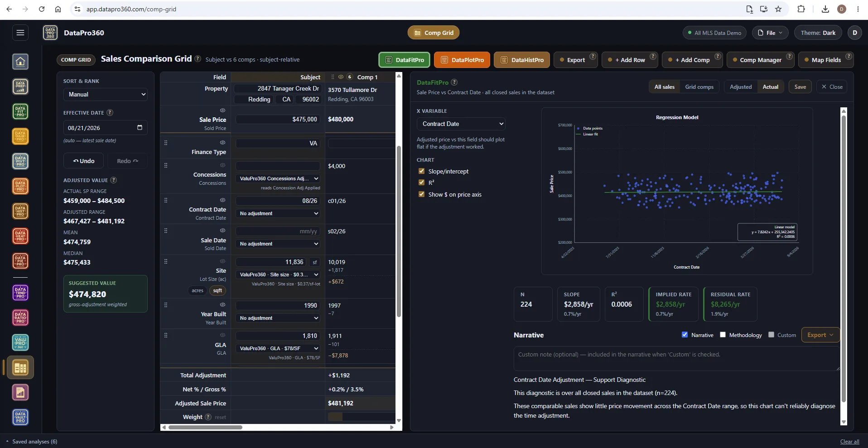Click the Undo button

[84, 161]
